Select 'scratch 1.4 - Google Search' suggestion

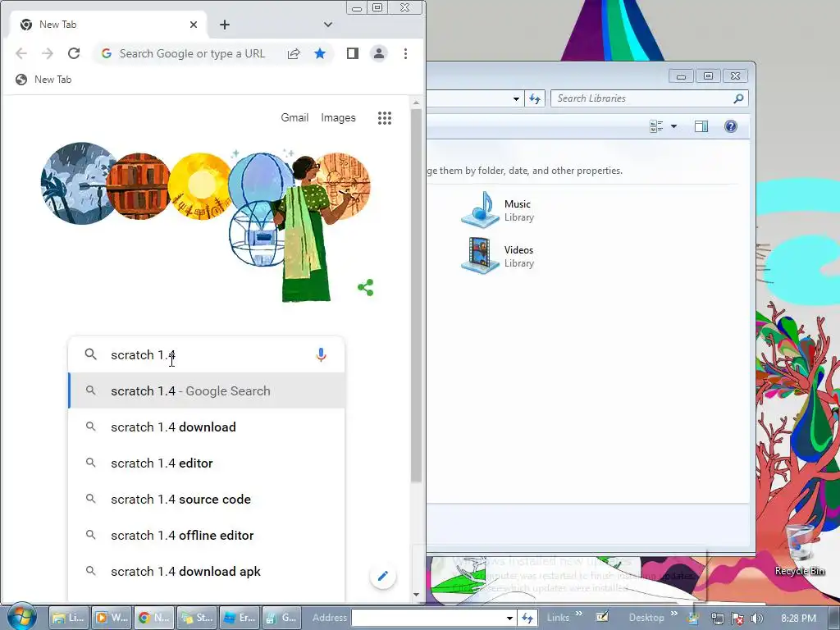pos(206,390)
